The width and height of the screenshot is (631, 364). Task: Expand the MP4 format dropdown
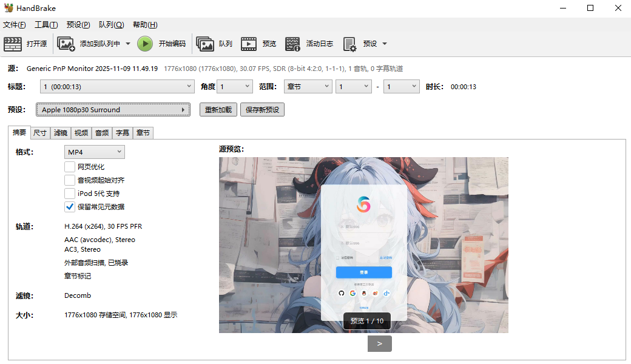click(x=94, y=152)
